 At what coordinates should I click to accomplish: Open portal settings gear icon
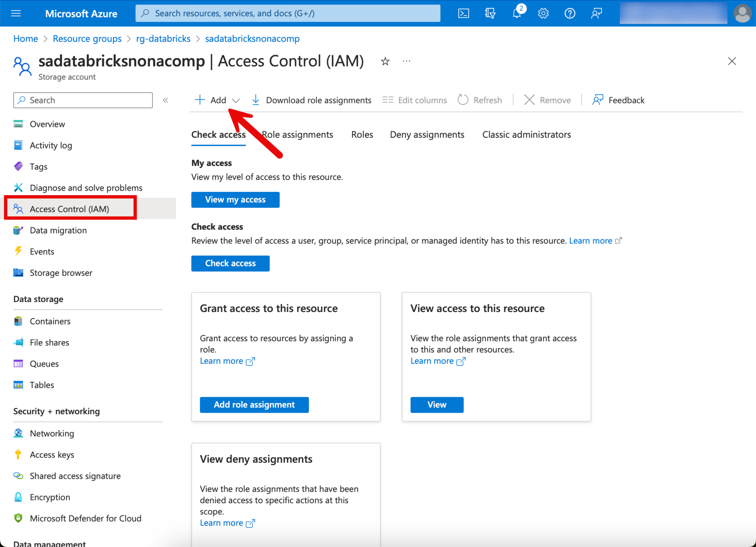543,14
